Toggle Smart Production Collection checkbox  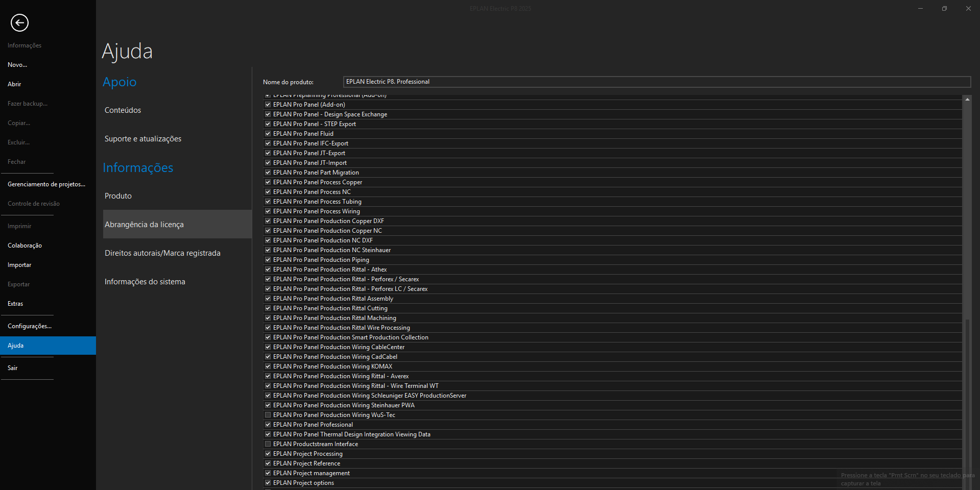pyautogui.click(x=268, y=337)
